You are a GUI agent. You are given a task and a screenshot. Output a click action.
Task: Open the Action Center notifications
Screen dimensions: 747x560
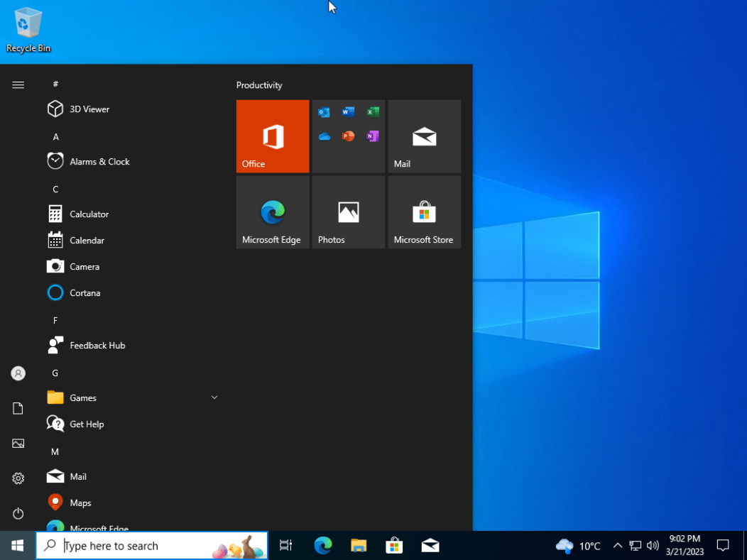tap(723, 546)
